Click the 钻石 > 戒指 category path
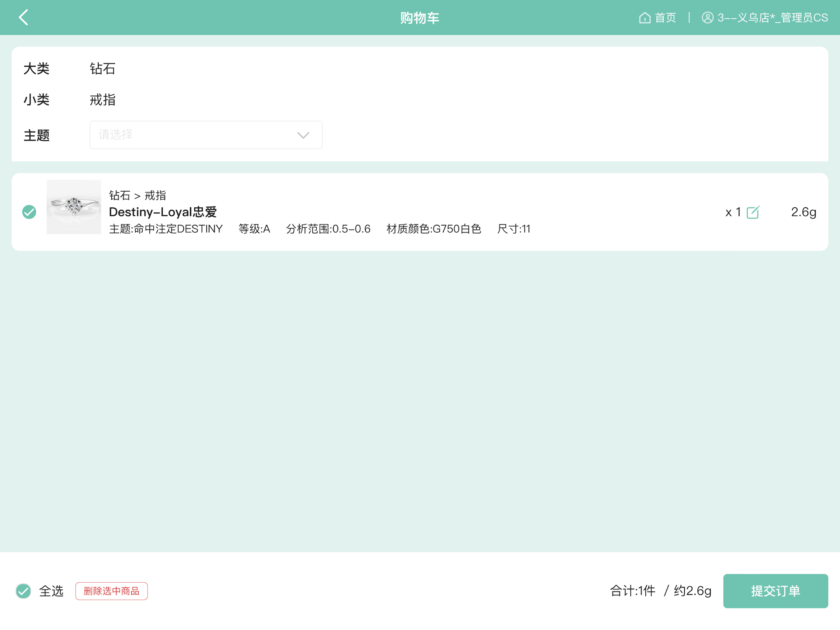Image resolution: width=840 pixels, height=630 pixels. pyautogui.click(x=137, y=195)
